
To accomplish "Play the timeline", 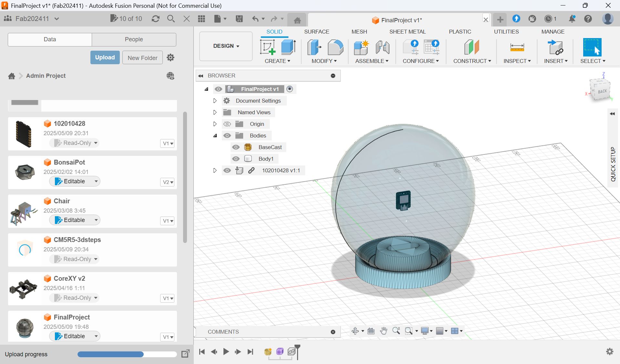I will (x=226, y=351).
